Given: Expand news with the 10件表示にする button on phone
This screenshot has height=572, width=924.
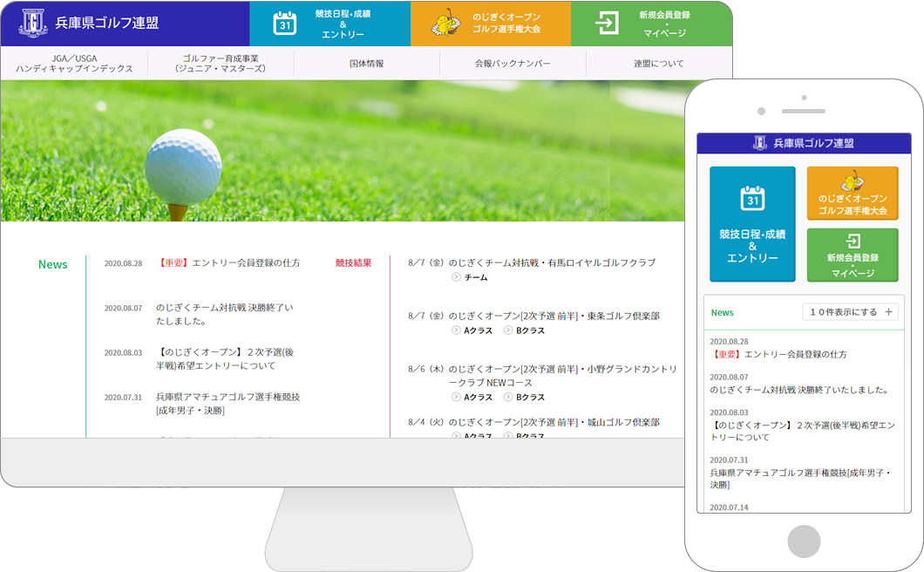Looking at the screenshot, I should pos(850,312).
